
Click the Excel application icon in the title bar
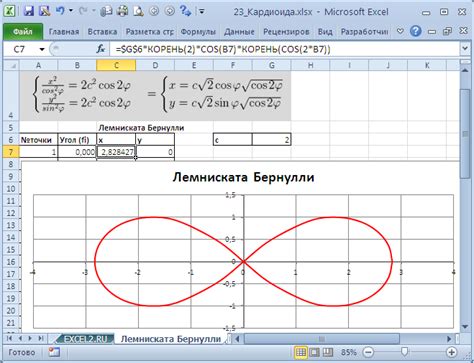coord(10,11)
